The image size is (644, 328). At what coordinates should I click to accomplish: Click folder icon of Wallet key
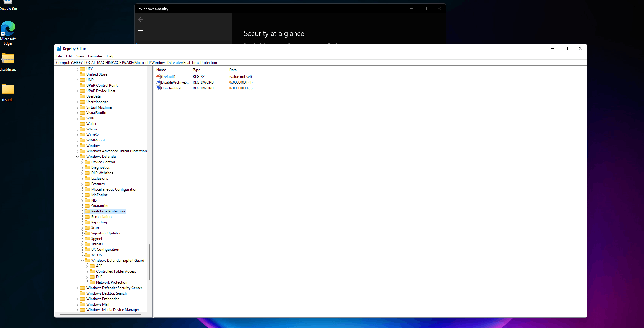83,124
